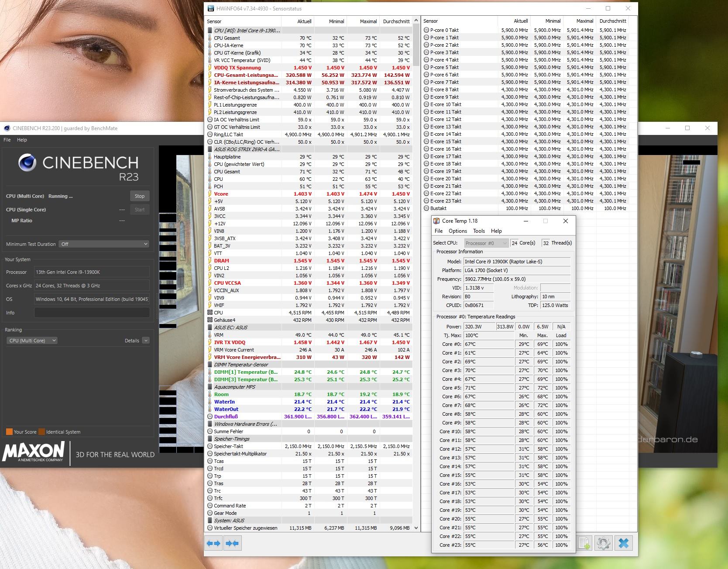Click icon beside Summe Fehler row
728x569 pixels.
[210, 431]
